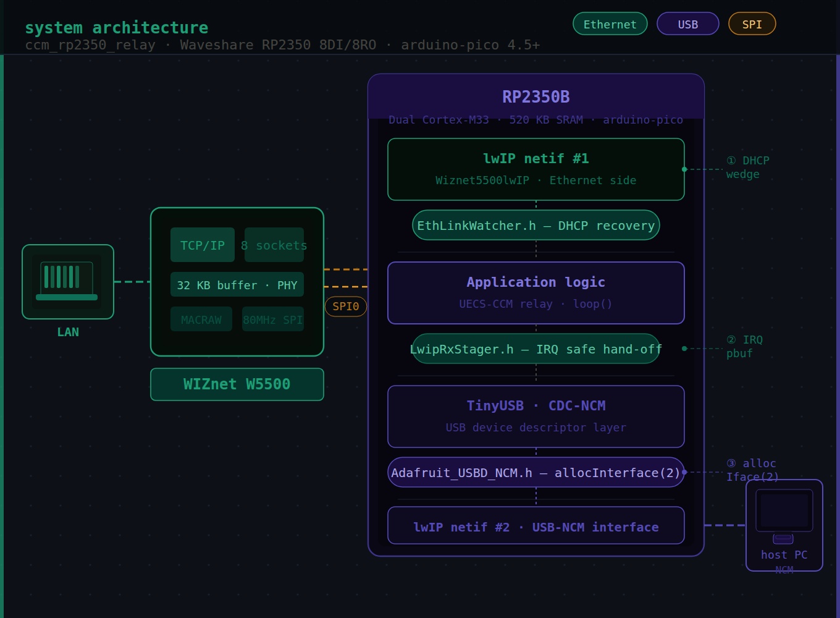Select the MACRAW chip block

coord(201,319)
